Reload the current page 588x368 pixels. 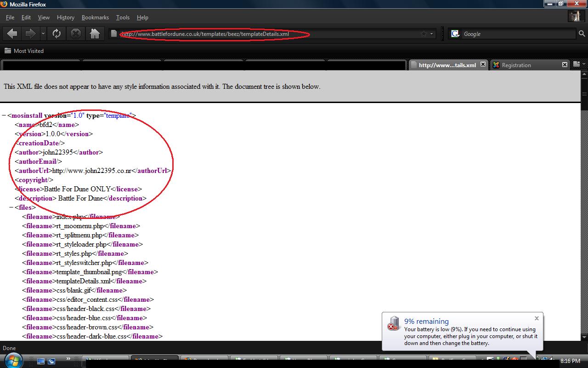coord(57,34)
